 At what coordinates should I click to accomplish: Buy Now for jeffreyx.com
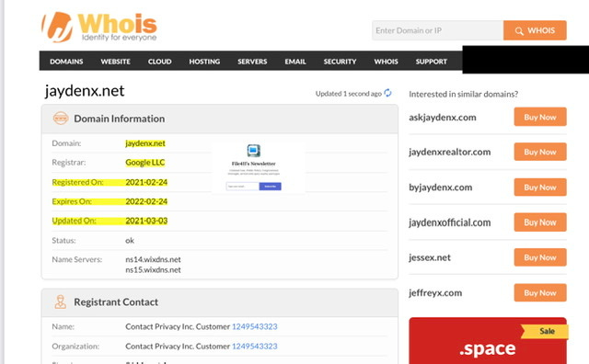[x=540, y=292]
